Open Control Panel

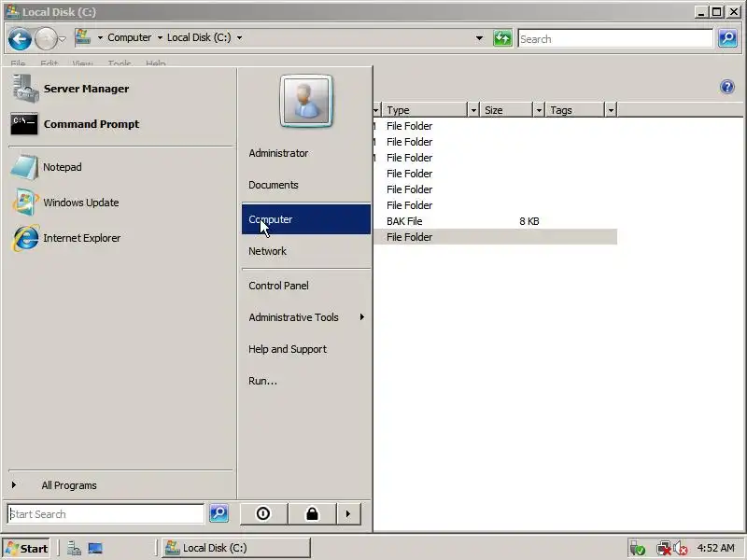coord(278,286)
